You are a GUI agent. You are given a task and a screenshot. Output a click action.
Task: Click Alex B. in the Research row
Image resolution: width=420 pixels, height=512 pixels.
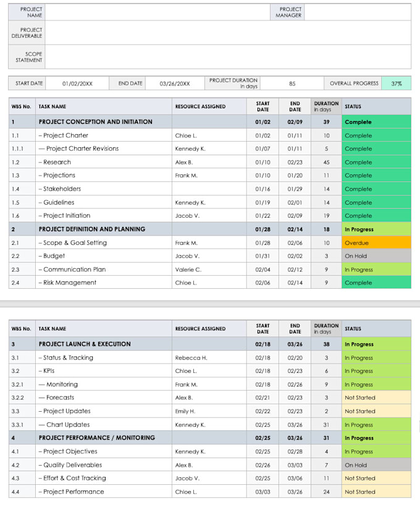coord(184,162)
